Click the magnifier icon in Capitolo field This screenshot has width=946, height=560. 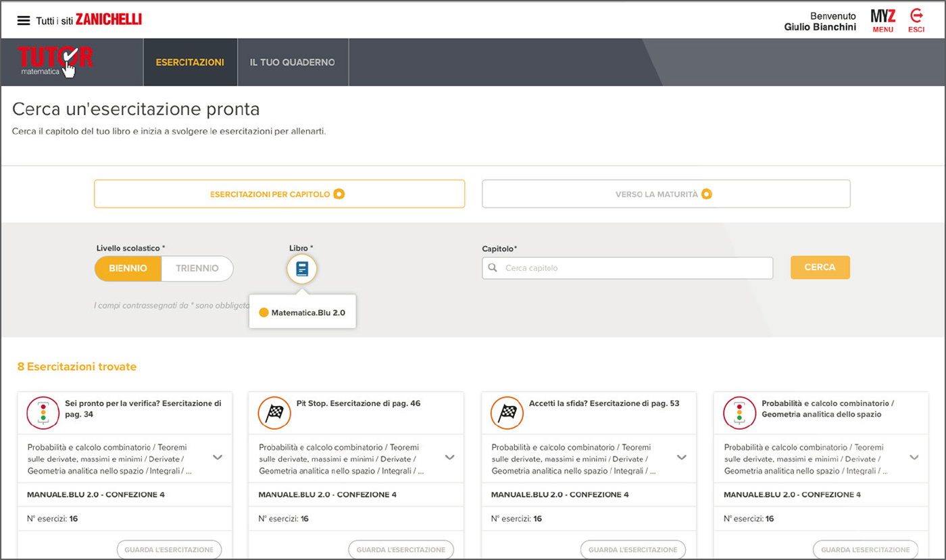[492, 268]
